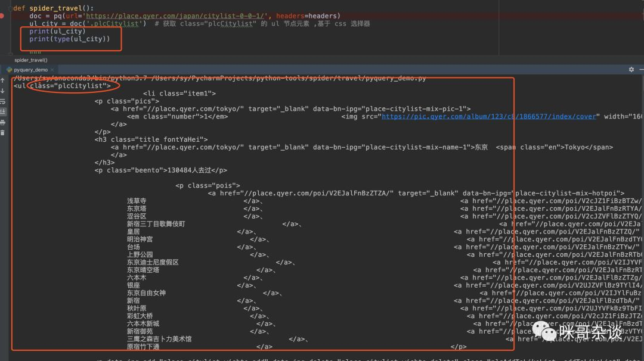
Task: Click the place-citylist-mix-hotpoi anchor line
Action: click(416, 193)
